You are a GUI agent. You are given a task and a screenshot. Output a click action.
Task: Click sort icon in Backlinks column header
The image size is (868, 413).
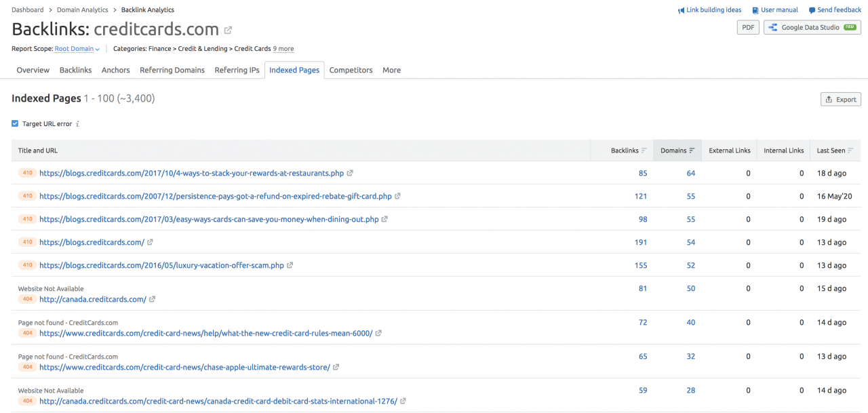pyautogui.click(x=644, y=151)
